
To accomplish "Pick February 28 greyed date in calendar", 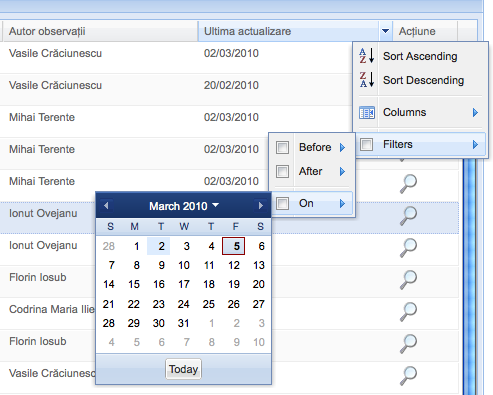I will (x=109, y=246).
